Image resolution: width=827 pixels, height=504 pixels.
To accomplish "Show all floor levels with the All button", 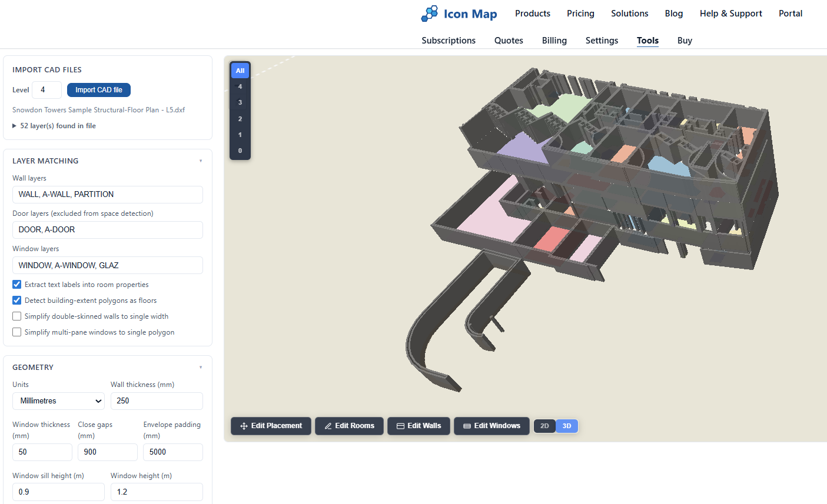I will click(x=240, y=70).
